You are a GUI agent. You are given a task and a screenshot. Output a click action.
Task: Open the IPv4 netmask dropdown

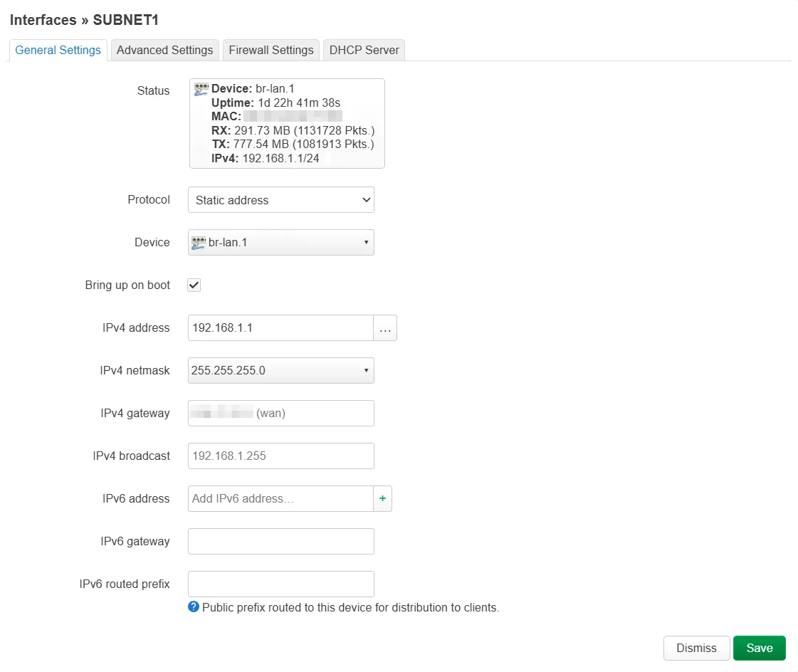[281, 371]
